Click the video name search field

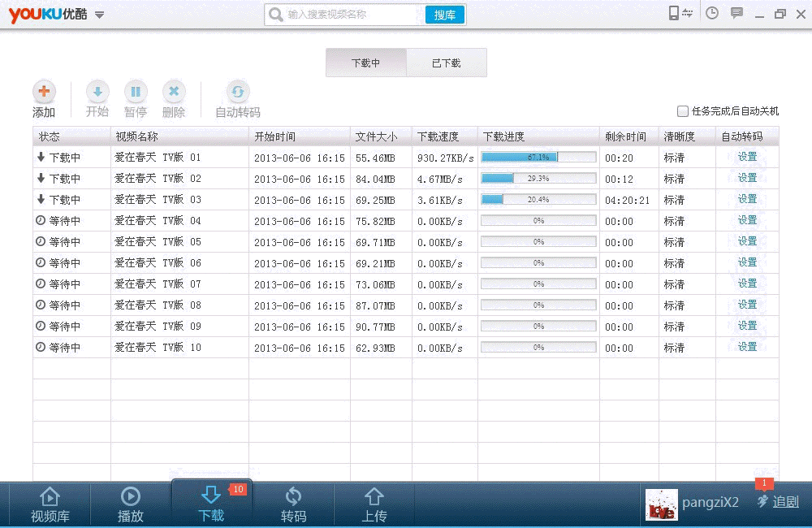pos(353,15)
